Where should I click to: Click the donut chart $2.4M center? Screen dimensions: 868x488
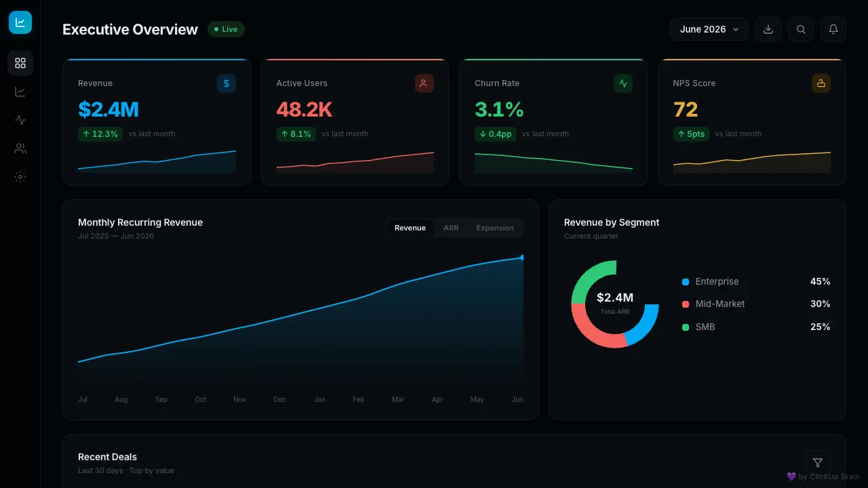click(615, 298)
